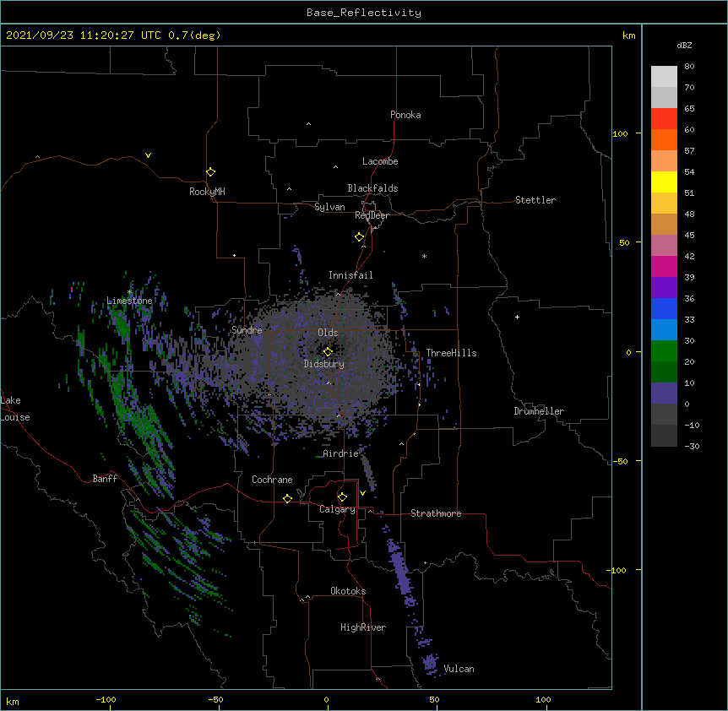The width and height of the screenshot is (728, 711).
Task: Click the Okotoks label
Action: 348,591
